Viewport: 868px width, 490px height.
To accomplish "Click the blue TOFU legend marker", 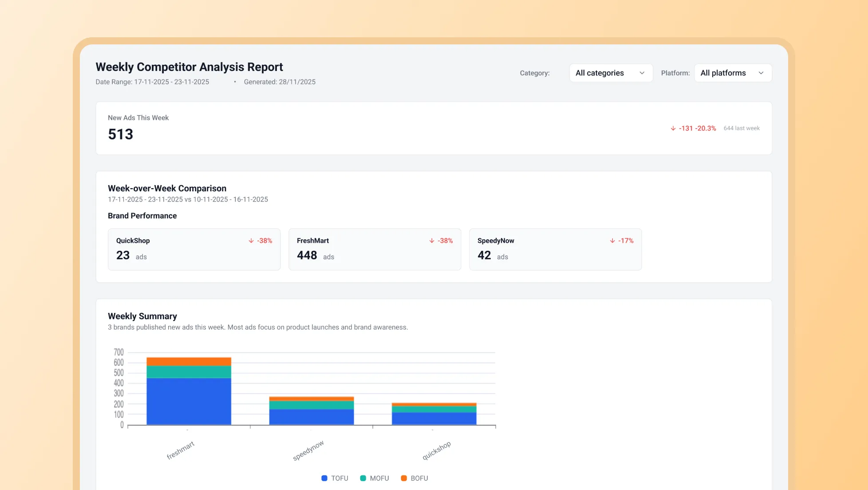I will coord(324,478).
